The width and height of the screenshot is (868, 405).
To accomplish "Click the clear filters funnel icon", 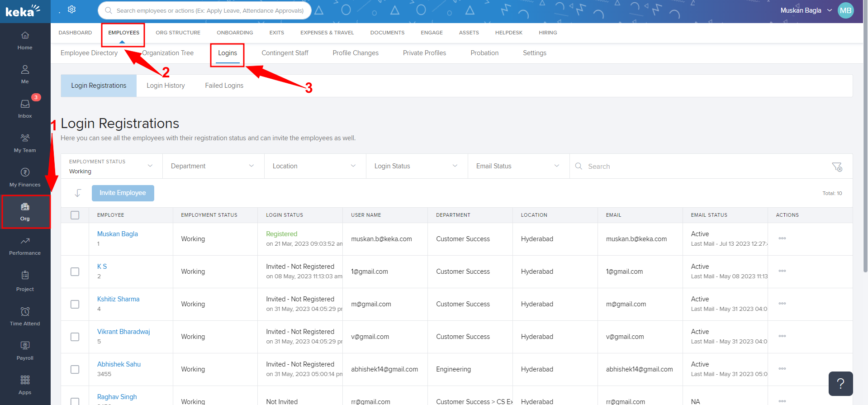I will [837, 167].
